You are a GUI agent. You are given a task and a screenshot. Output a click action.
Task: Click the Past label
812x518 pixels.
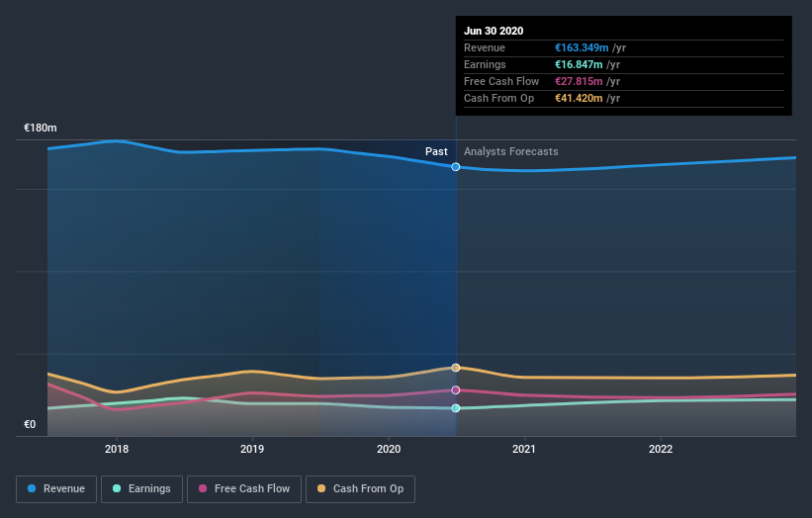(x=436, y=151)
